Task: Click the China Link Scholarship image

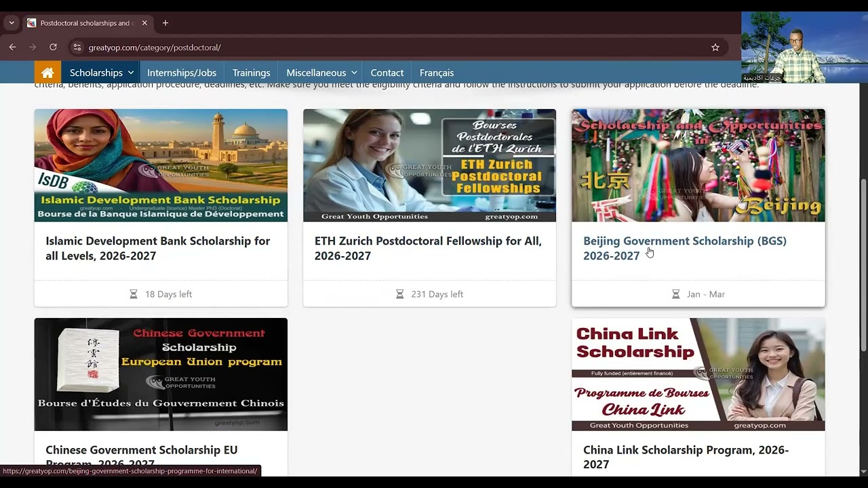Action: [x=698, y=374]
